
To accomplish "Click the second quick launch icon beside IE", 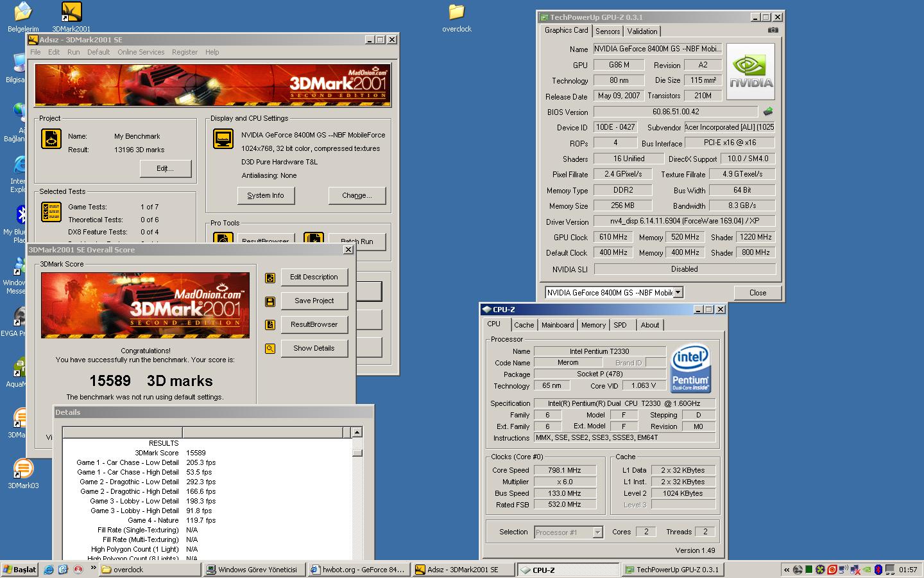I will (x=63, y=570).
